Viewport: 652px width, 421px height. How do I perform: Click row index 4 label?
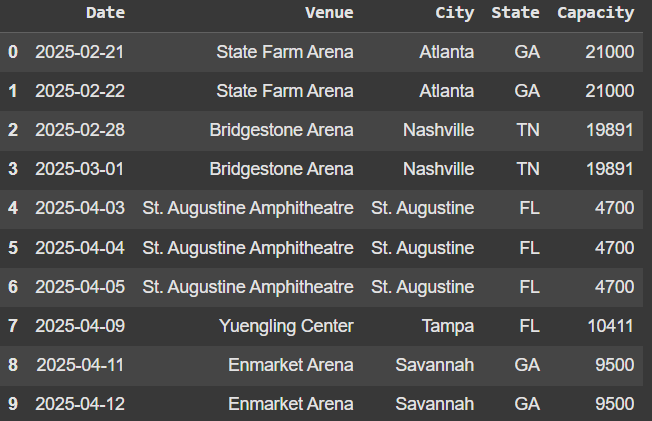[x=13, y=208]
